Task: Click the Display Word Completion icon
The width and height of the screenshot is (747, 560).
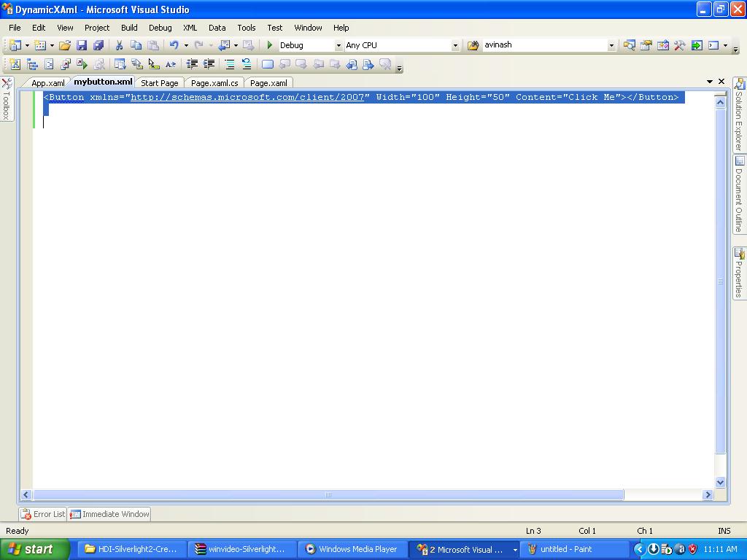Action: pos(171,64)
